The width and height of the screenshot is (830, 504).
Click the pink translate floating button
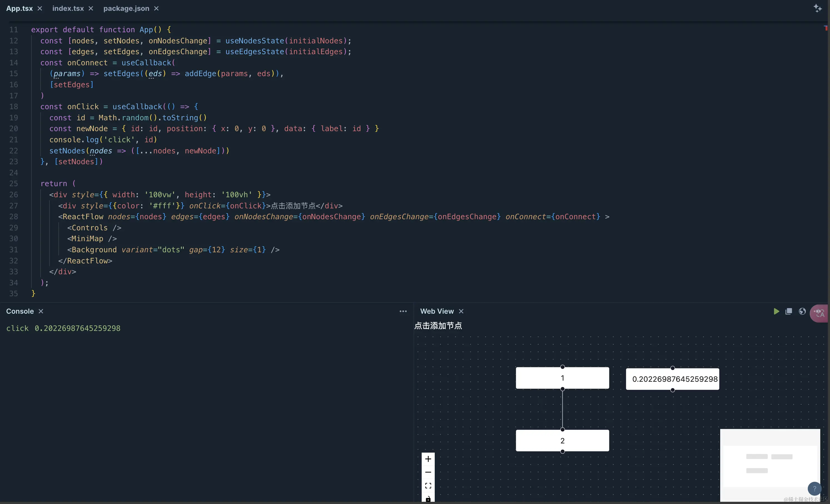coord(819,313)
